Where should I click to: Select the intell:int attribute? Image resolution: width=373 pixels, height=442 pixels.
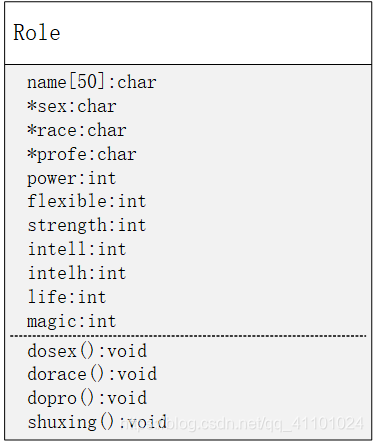pos(77,249)
